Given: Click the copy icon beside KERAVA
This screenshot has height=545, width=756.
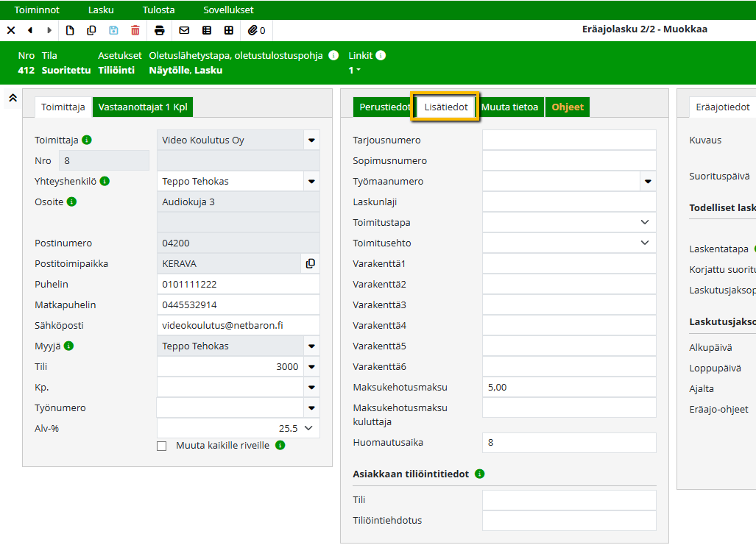Looking at the screenshot, I should pyautogui.click(x=310, y=263).
